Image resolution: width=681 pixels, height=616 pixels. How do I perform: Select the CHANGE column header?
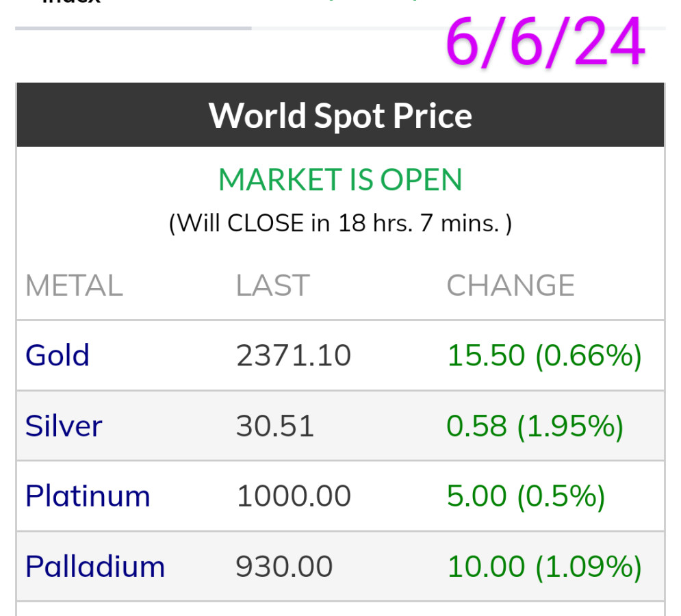(511, 285)
